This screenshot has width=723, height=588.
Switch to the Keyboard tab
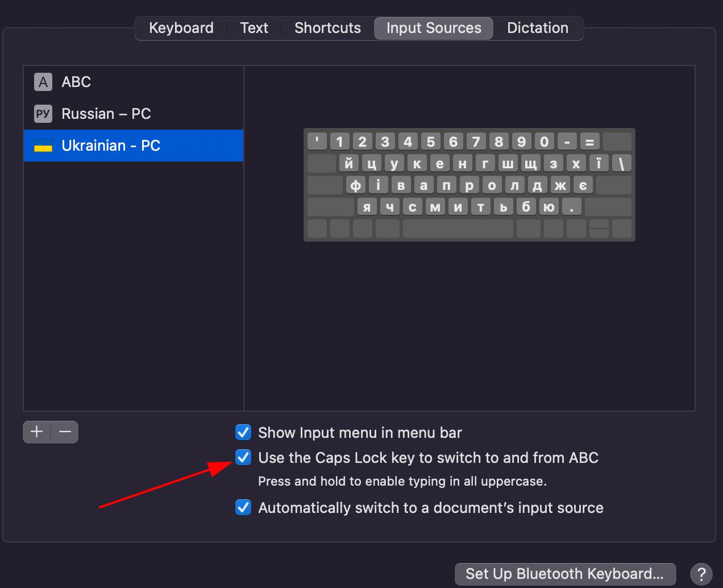pyautogui.click(x=181, y=28)
